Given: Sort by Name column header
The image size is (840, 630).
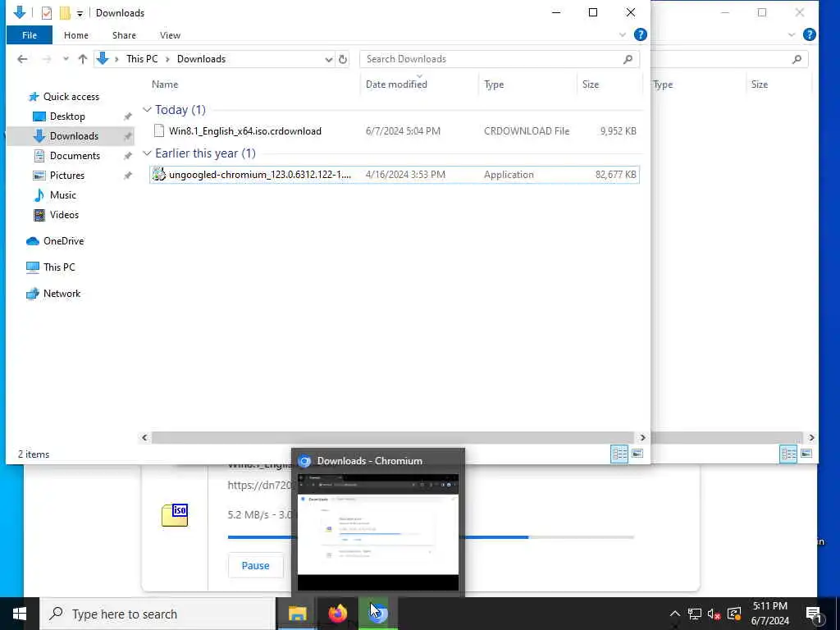Looking at the screenshot, I should [164, 84].
